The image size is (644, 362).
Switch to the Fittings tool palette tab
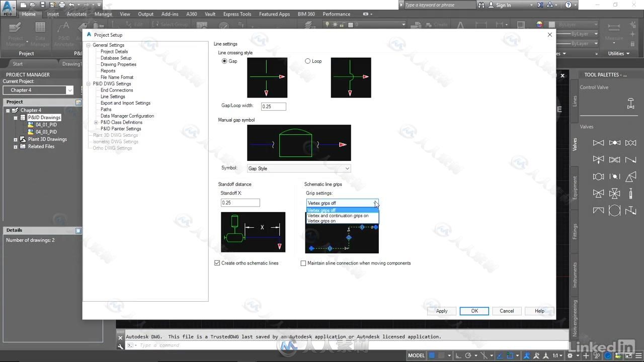click(575, 231)
